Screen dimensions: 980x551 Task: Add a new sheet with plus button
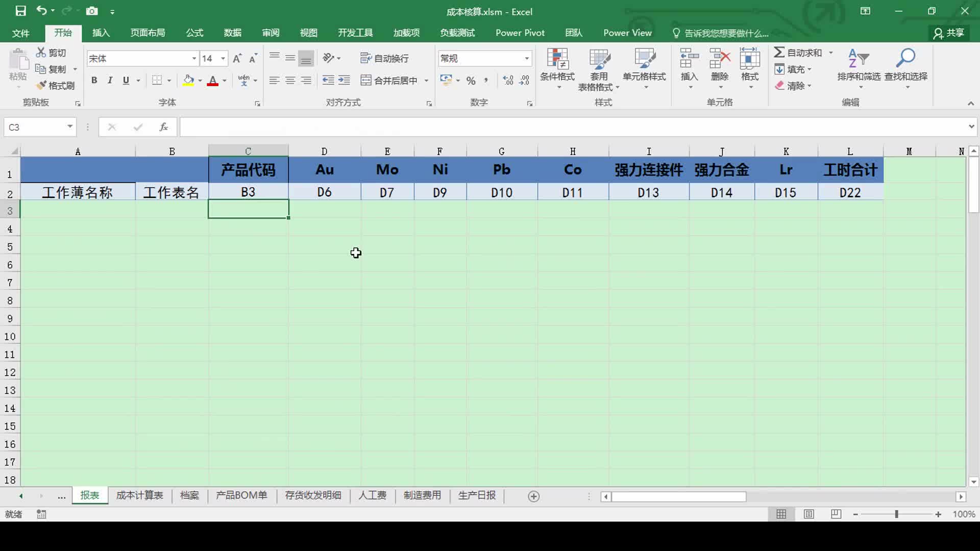[533, 496]
